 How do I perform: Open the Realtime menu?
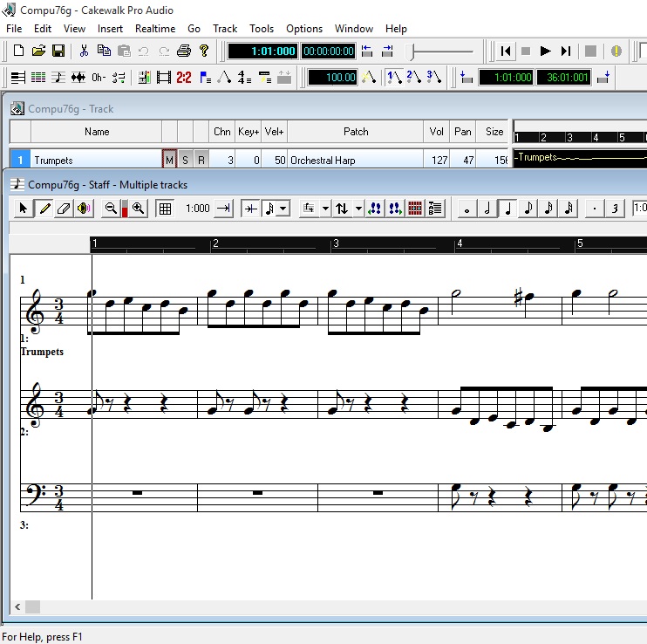(154, 29)
